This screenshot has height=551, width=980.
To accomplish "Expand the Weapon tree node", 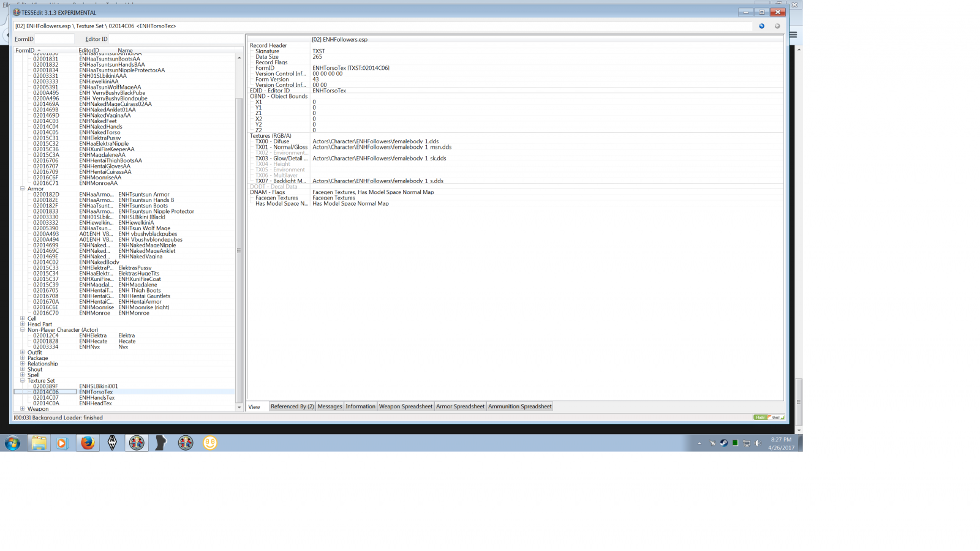I will pos(23,408).
